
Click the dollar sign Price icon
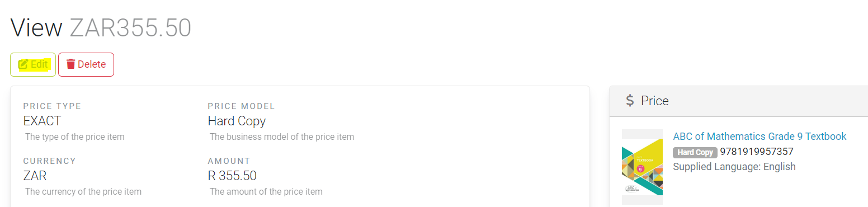click(630, 101)
